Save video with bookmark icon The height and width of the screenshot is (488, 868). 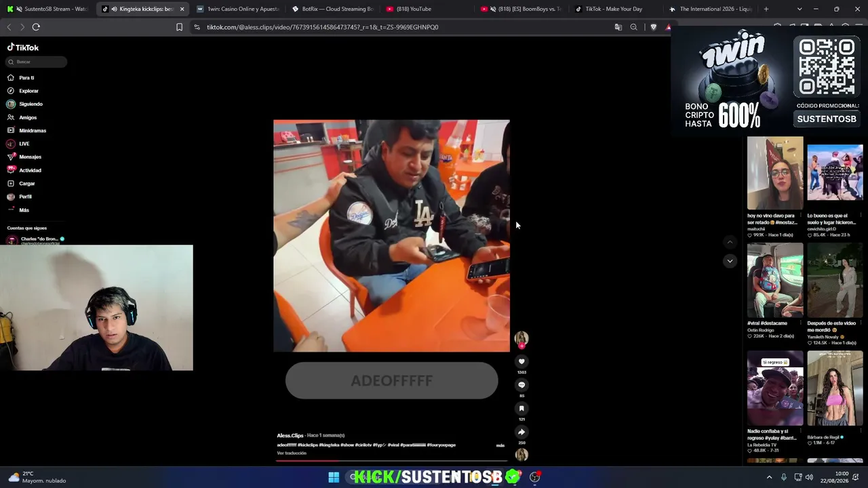click(521, 408)
